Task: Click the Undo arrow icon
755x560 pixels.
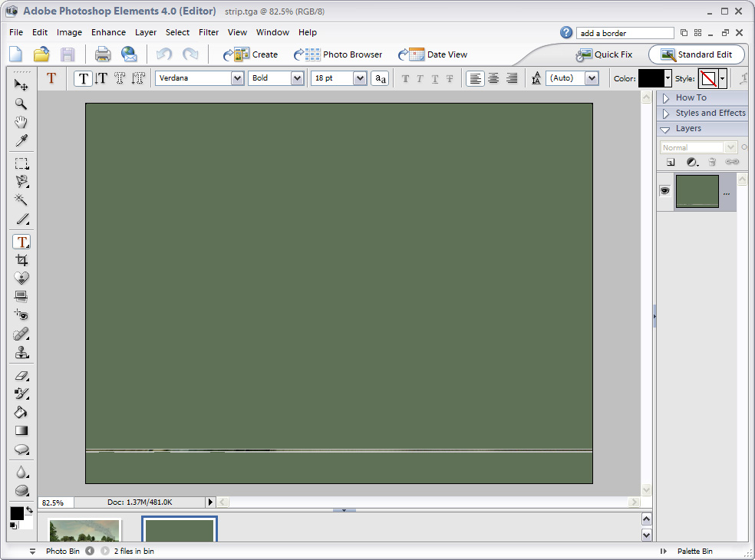Action: (164, 54)
